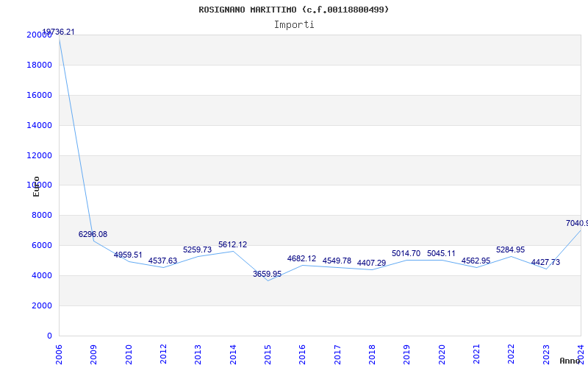Click the x-axis year 2013
Screen dimensions: 588x368
[x=198, y=354]
